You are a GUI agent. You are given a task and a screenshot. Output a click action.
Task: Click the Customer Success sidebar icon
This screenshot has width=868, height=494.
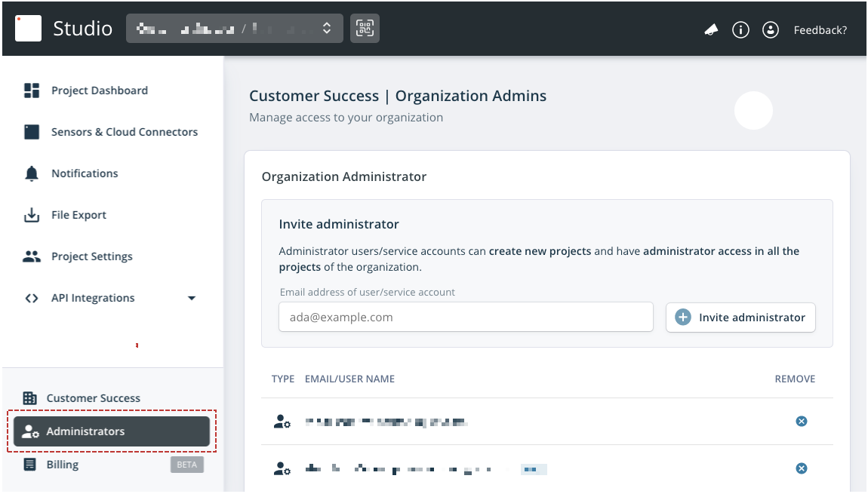point(30,397)
